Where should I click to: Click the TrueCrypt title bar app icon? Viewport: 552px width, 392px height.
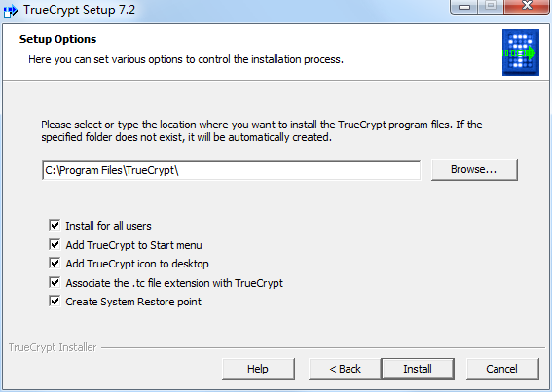(10, 10)
